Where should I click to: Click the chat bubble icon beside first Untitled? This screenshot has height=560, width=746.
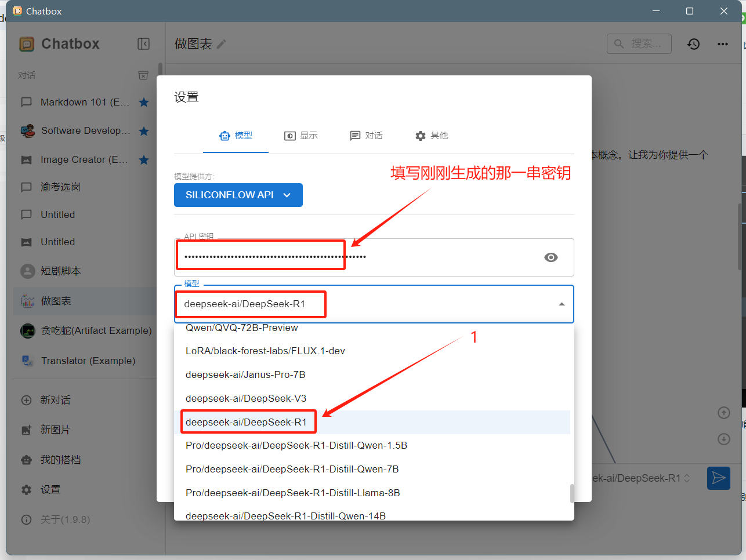pos(26,214)
